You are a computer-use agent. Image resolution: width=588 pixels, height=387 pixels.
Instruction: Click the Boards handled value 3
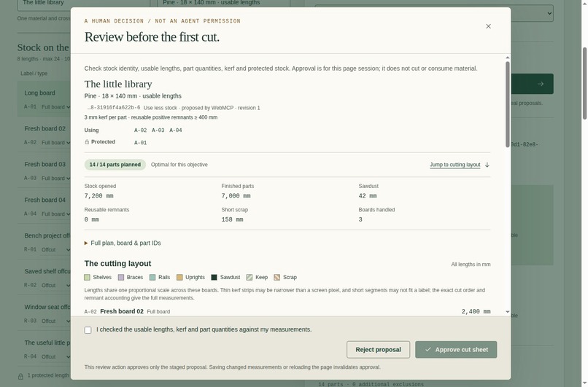360,219
